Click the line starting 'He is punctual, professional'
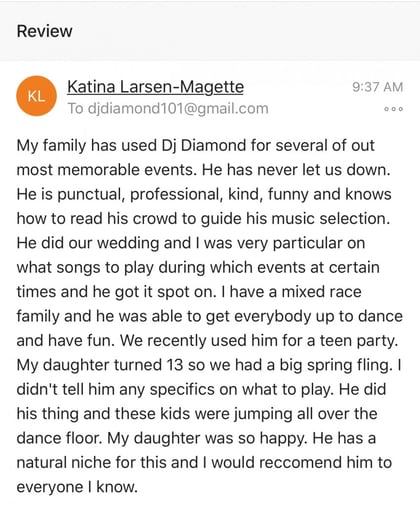Screen dimensions: 420x516 coord(204,194)
